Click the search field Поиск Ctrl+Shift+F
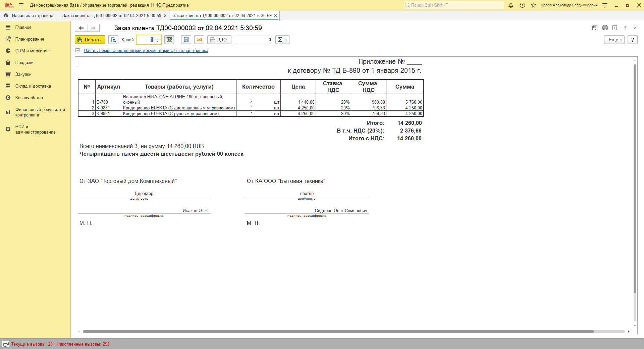644x349 pixels. (454, 5)
